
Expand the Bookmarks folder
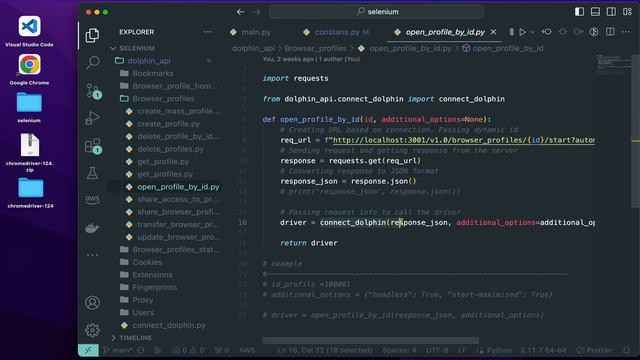pyautogui.click(x=153, y=73)
